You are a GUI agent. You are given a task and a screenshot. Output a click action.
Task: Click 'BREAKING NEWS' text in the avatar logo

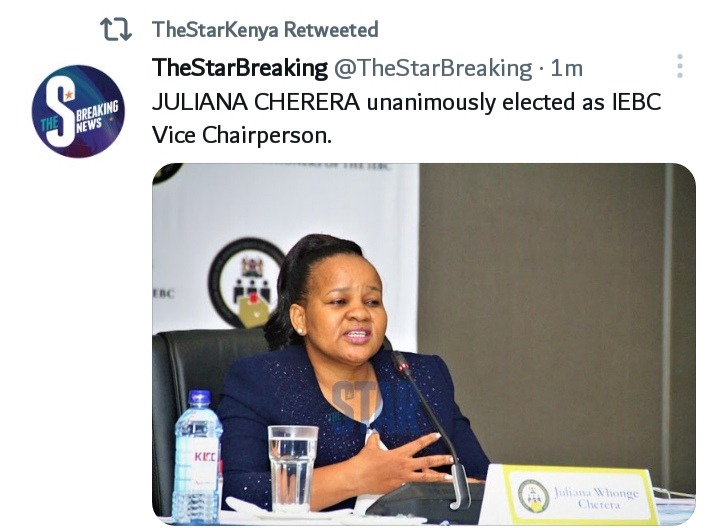tap(97, 117)
